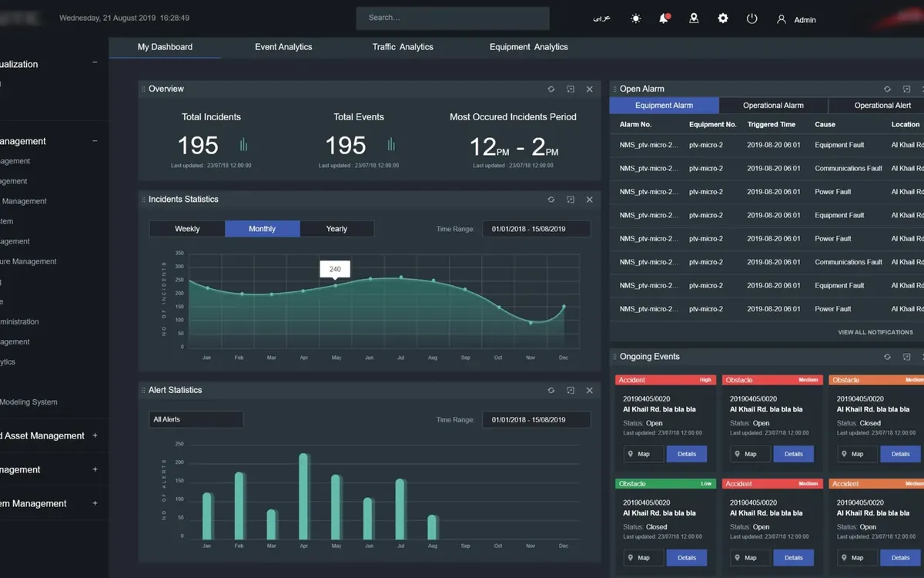Switch to My Dashboard tab
This screenshot has height=578, width=924.
(165, 47)
